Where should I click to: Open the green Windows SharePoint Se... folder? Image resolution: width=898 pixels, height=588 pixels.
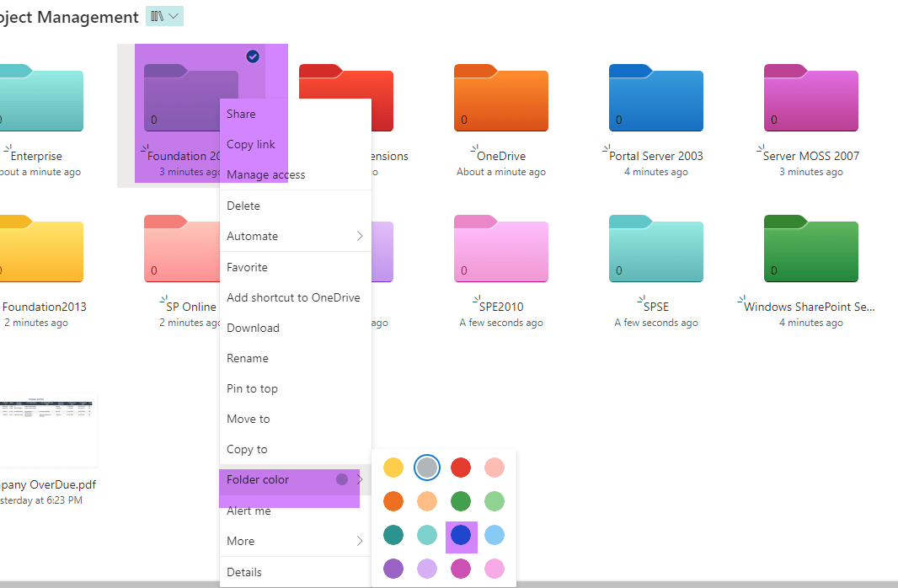click(811, 249)
